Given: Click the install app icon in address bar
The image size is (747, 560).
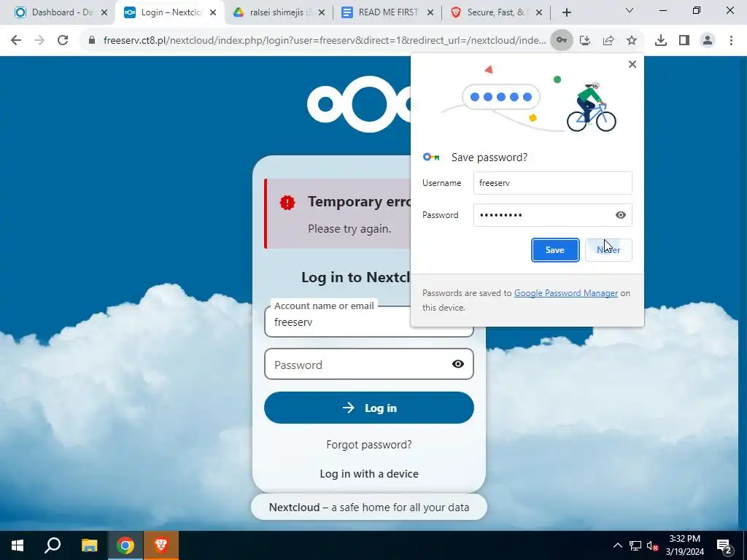Looking at the screenshot, I should click(x=585, y=41).
